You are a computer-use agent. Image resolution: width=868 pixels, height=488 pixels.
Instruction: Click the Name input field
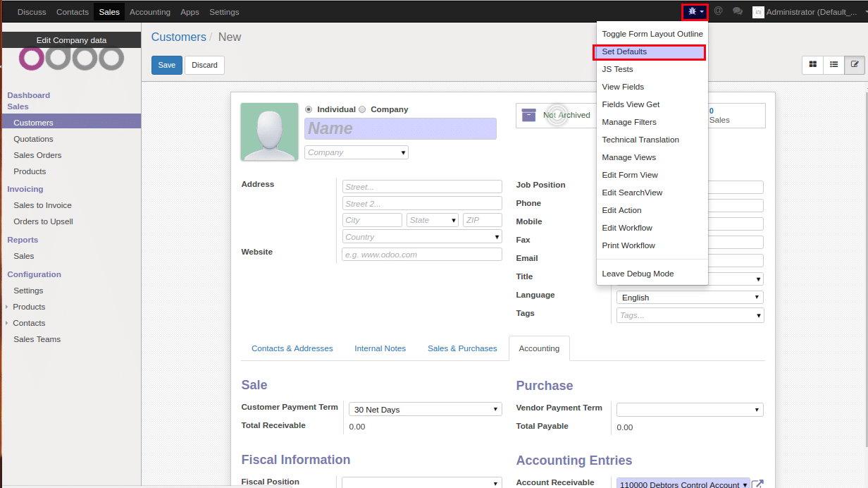400,128
